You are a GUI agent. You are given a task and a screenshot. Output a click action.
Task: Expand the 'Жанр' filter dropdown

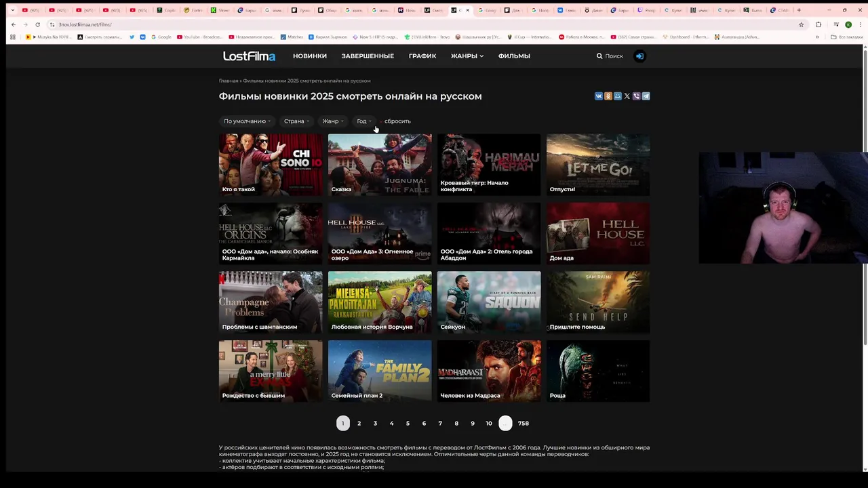[333, 121]
